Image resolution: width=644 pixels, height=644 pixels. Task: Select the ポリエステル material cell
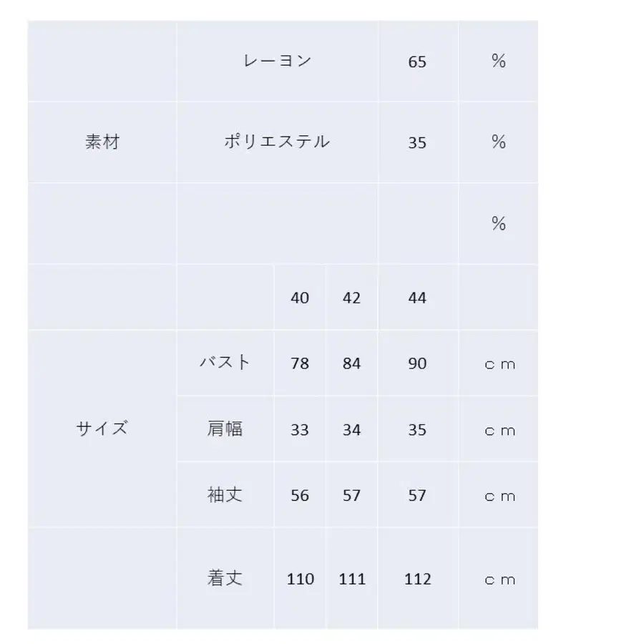(278, 142)
